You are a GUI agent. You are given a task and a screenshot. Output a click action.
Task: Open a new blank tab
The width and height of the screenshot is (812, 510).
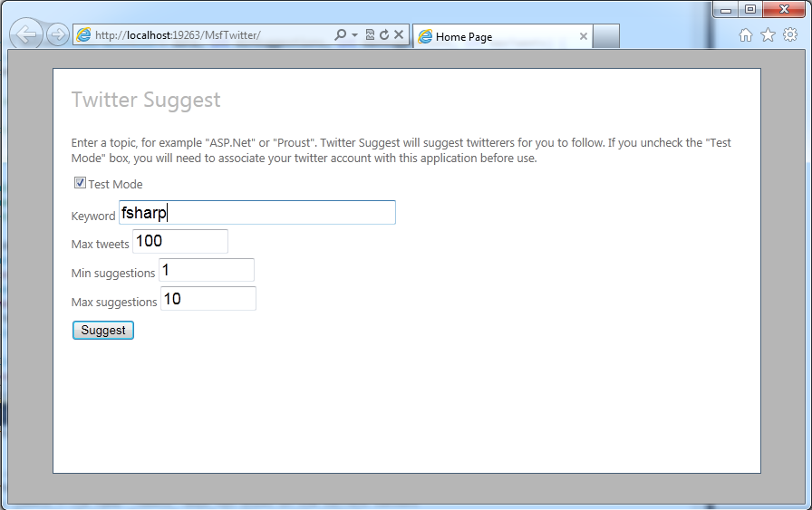click(607, 37)
